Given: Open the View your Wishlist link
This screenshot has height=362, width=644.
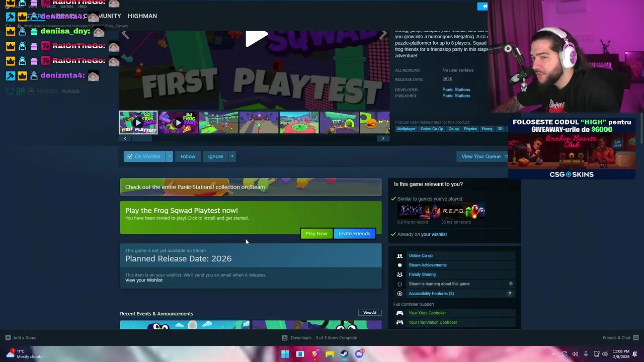Looking at the screenshot, I should point(144,280).
